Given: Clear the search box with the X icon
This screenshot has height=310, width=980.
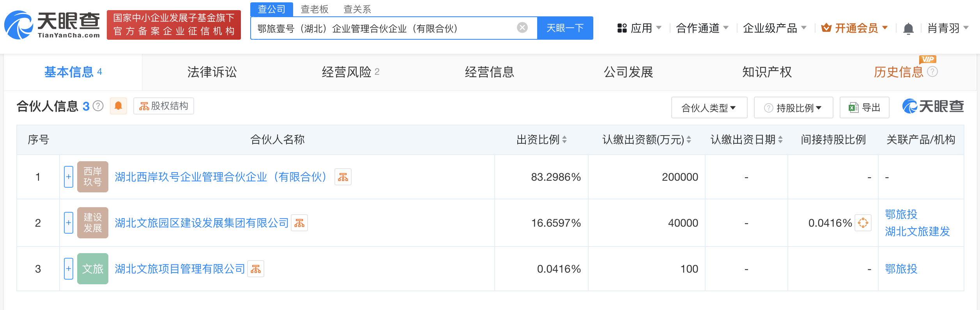Looking at the screenshot, I should [522, 28].
